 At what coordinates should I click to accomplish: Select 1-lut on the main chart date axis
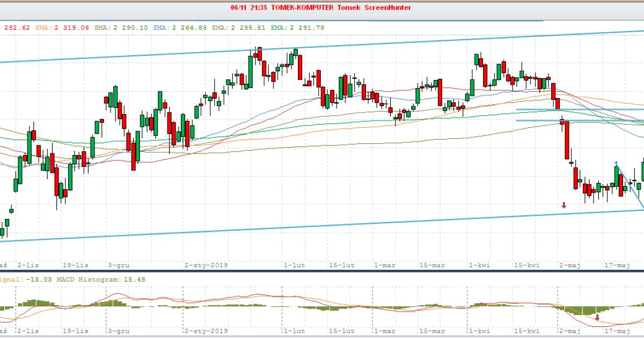point(294,265)
